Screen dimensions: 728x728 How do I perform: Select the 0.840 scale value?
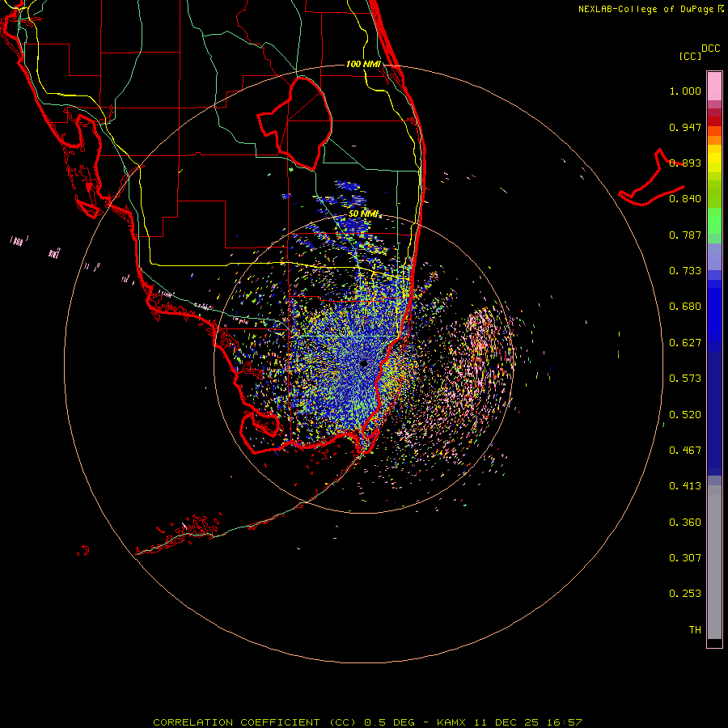[x=685, y=199]
